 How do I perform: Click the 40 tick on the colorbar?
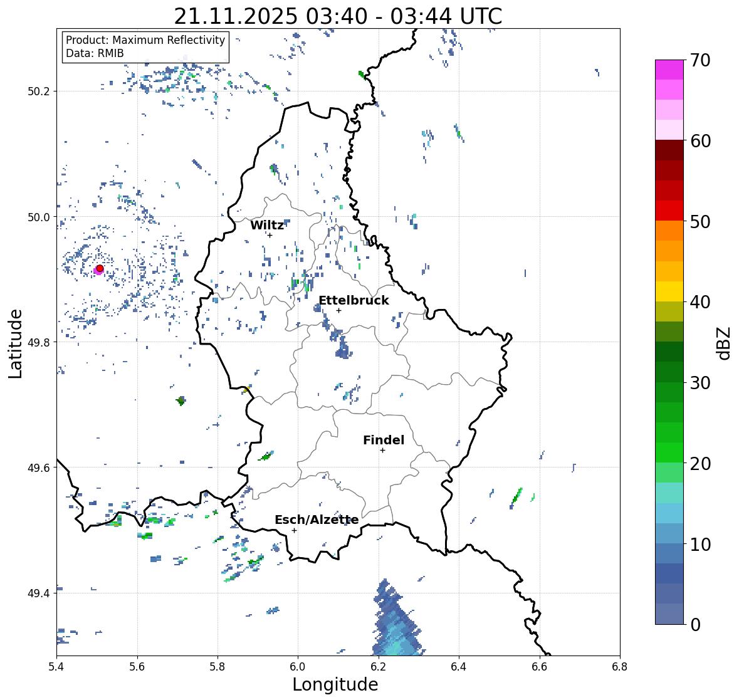coord(700,302)
